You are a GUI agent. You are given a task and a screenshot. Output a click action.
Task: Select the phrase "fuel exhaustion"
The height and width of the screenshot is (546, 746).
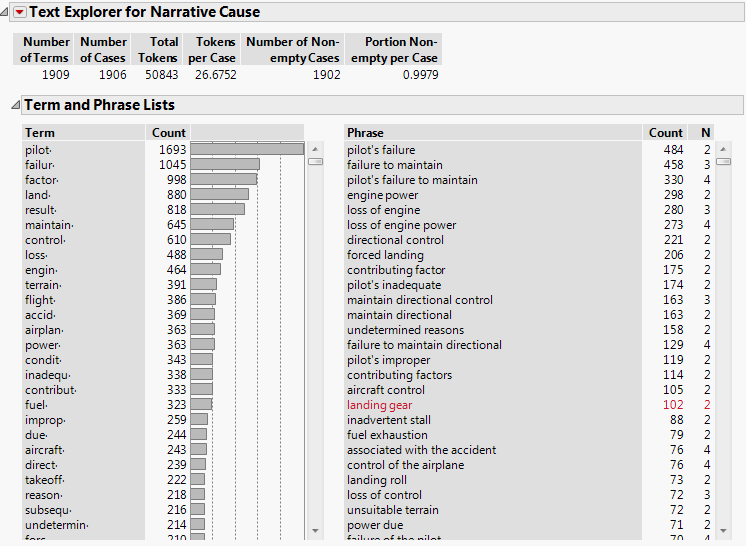point(387,435)
